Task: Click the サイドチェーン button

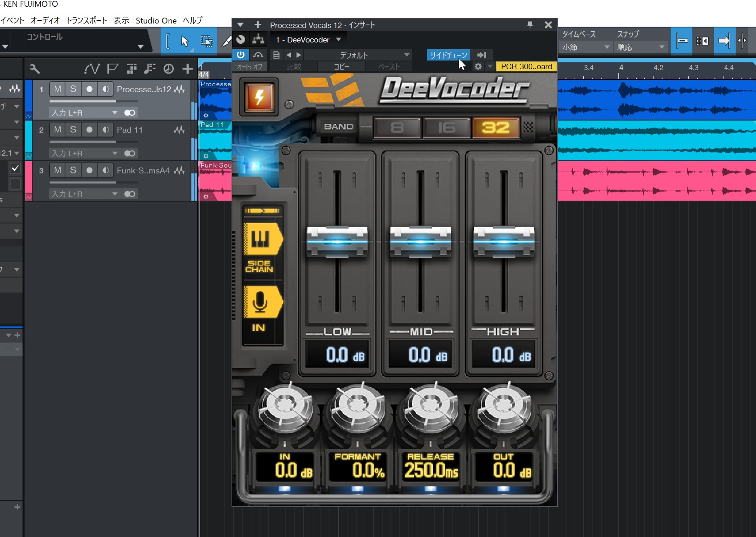Action: pyautogui.click(x=449, y=55)
